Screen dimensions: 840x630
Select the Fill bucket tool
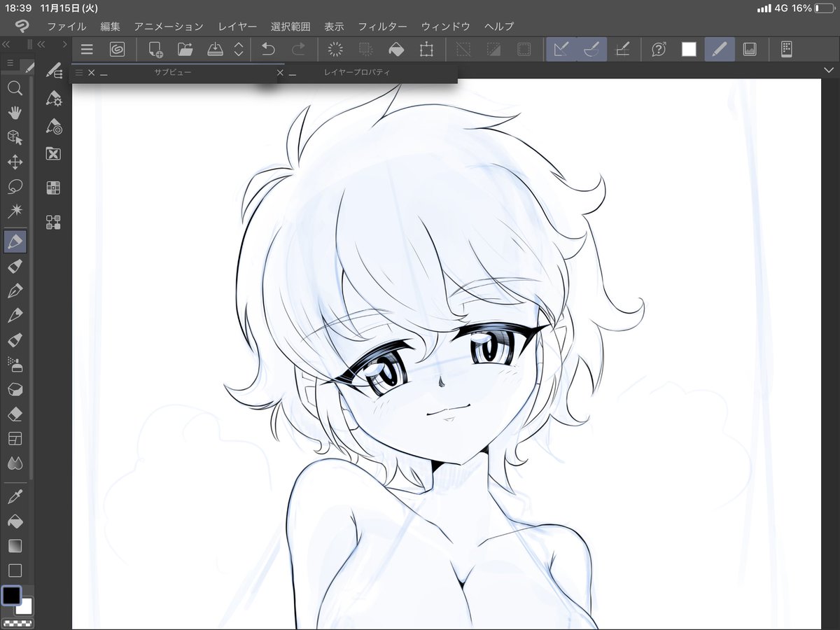tap(15, 521)
